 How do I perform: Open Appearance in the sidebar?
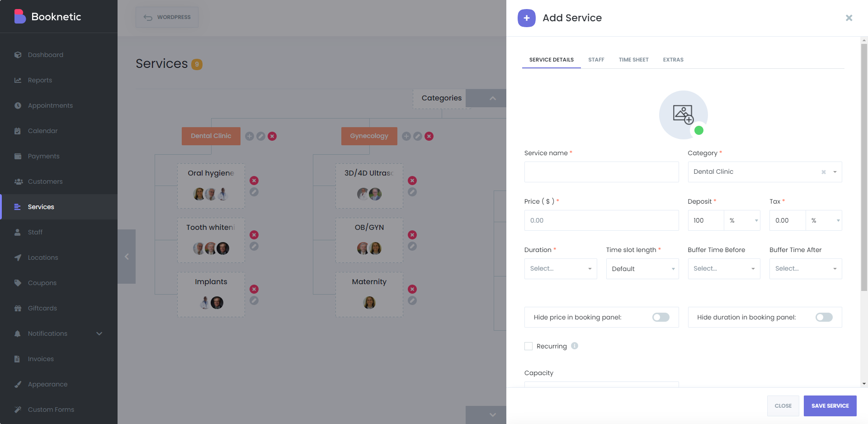point(59,384)
